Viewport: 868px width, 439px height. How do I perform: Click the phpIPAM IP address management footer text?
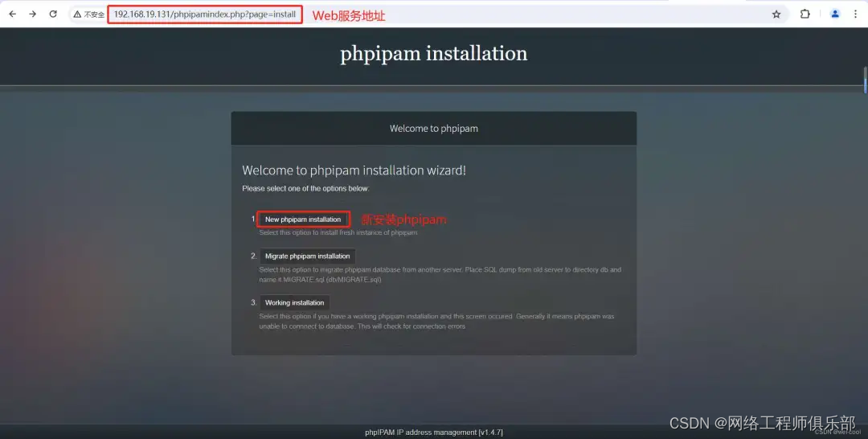click(433, 433)
